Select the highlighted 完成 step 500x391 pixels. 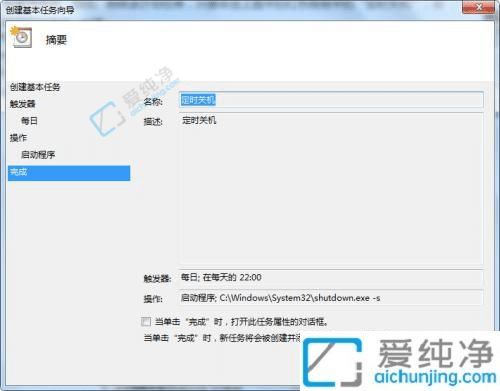[69, 173]
